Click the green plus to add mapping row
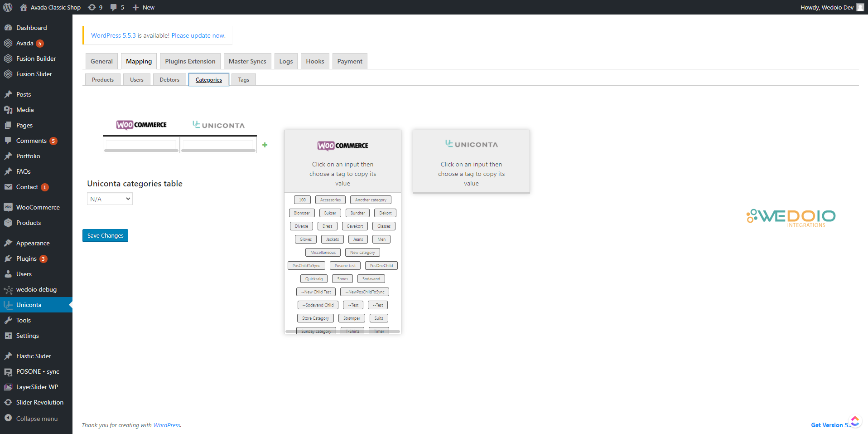Image resolution: width=868 pixels, height=434 pixels. tap(265, 145)
